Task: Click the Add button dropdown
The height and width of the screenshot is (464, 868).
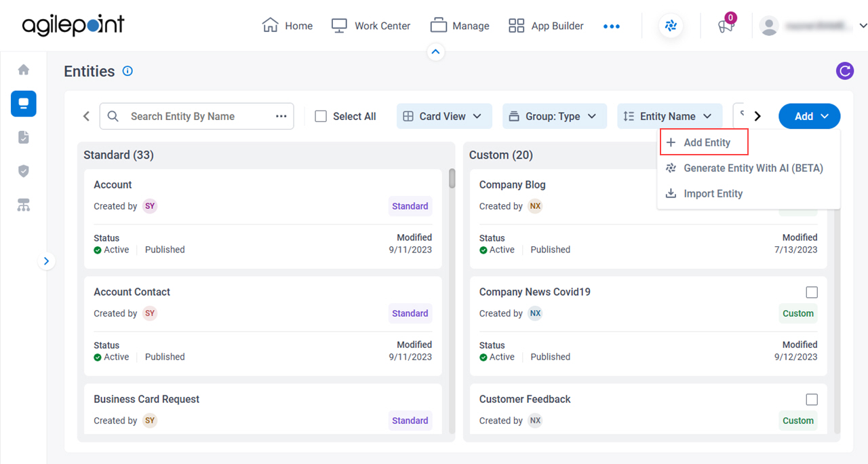Action: [809, 116]
